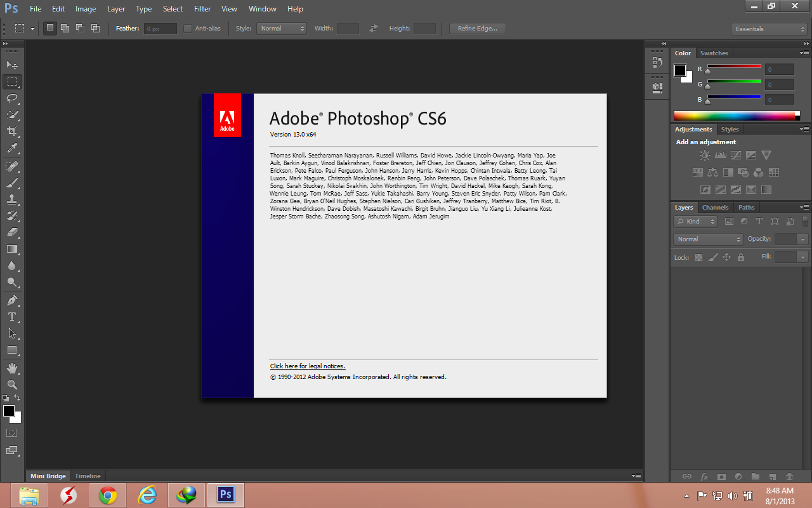Open the layer blend mode dropdown
The width and height of the screenshot is (812, 508).
707,239
